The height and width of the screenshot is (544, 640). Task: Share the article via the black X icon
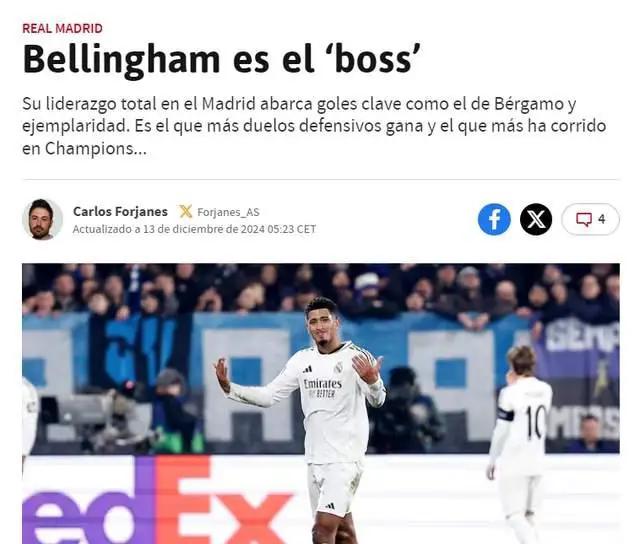[536, 219]
